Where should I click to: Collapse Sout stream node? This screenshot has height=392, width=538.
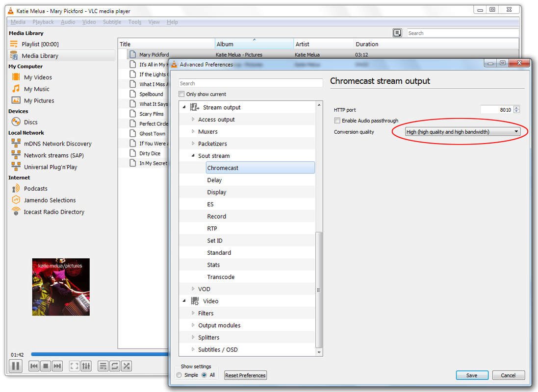point(193,156)
